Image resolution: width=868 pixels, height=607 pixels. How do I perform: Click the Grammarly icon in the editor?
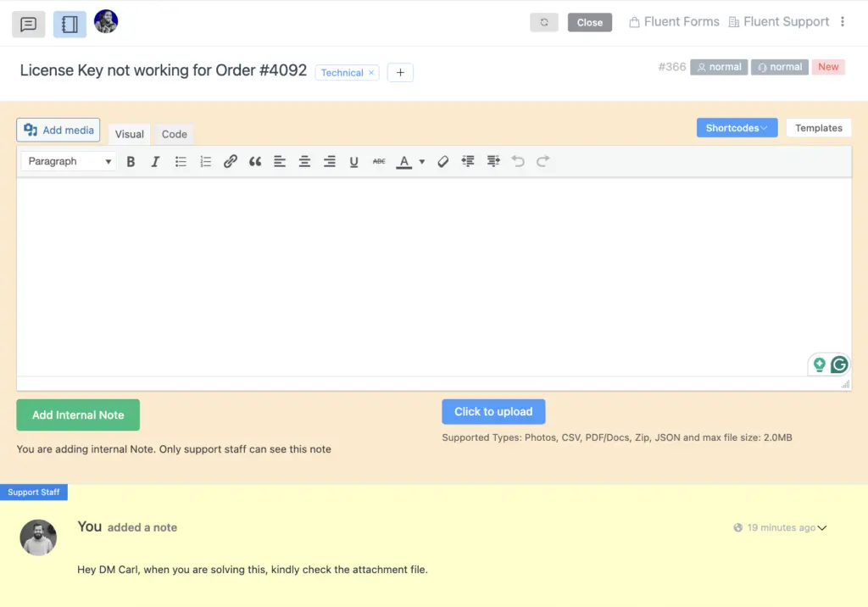pos(838,364)
